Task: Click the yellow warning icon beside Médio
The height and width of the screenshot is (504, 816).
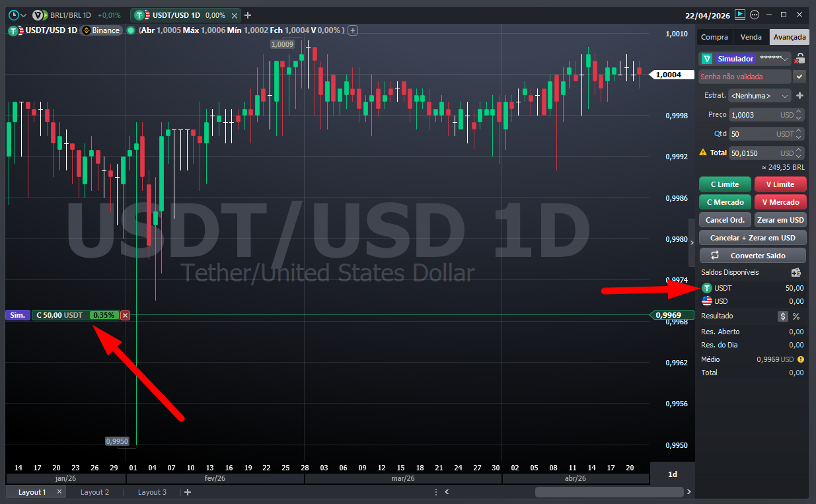Action: pyautogui.click(x=800, y=359)
